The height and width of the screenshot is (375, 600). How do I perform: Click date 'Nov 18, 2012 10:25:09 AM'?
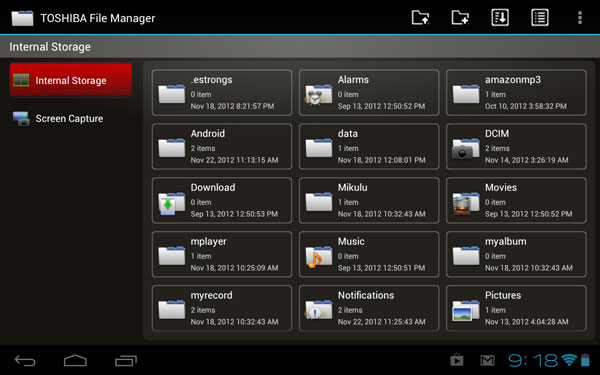[x=234, y=268]
